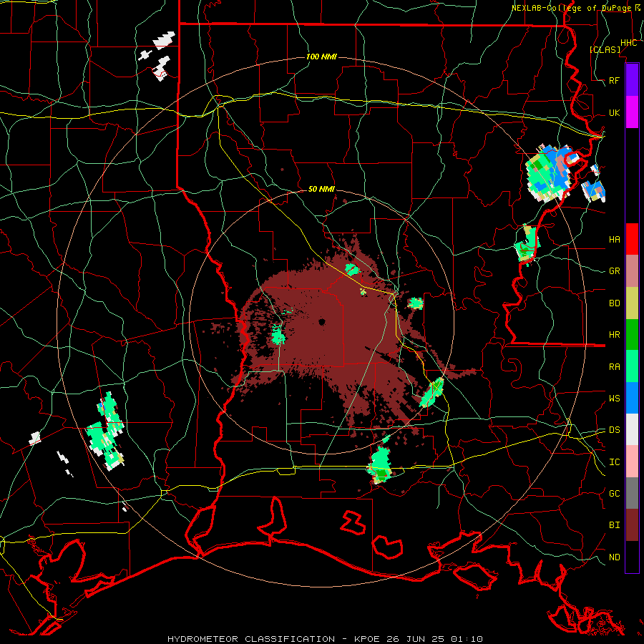Click the black radar site dot at center

click(x=321, y=322)
